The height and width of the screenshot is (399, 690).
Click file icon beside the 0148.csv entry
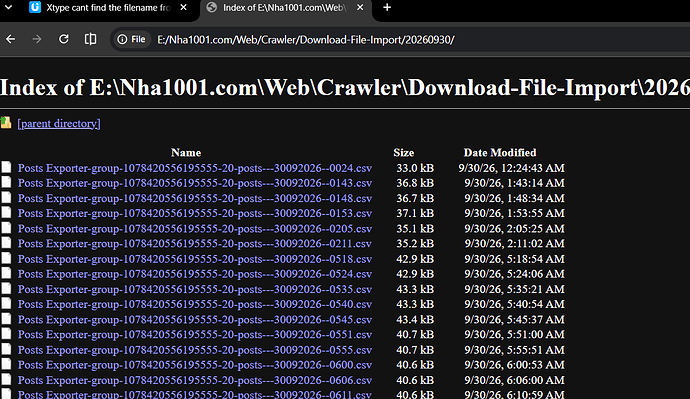[6, 198]
